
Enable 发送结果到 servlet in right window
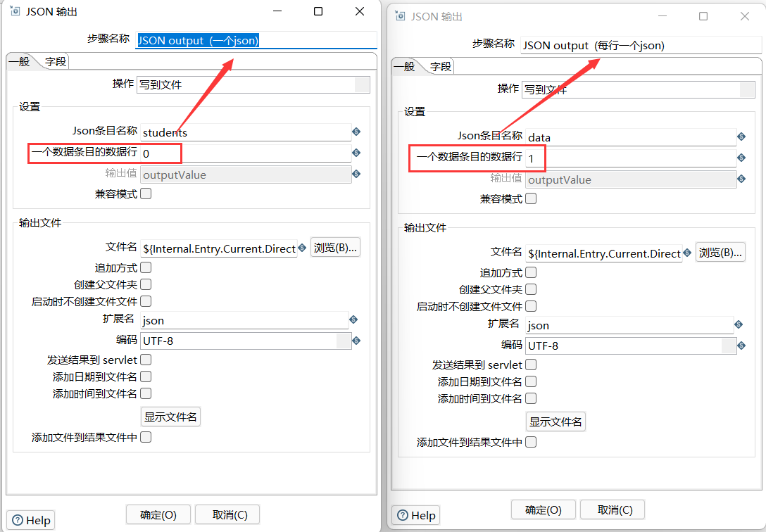tap(531, 365)
